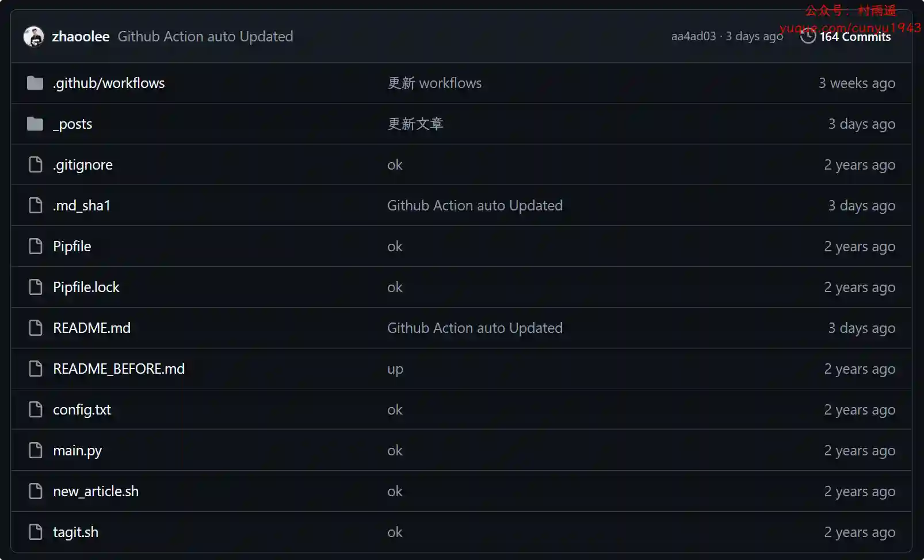Open the 164 Commits link
Image resolution: width=924 pixels, height=560 pixels.
855,36
